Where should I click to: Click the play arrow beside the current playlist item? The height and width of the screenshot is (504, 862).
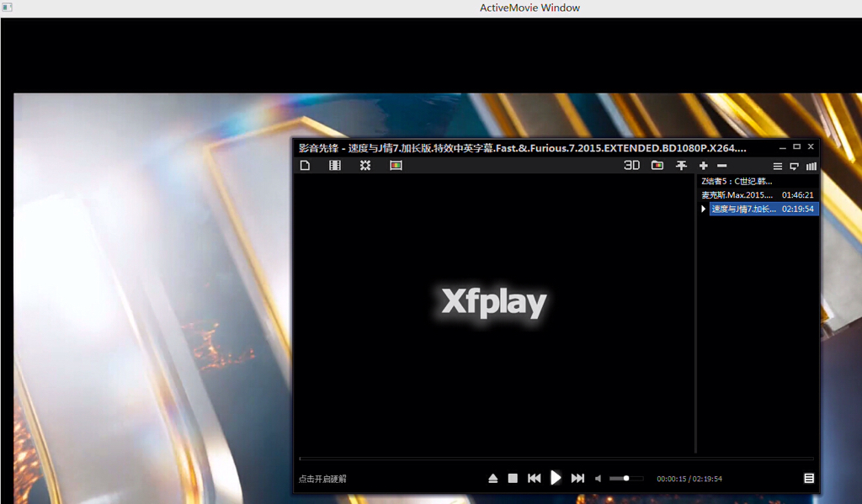pos(703,209)
